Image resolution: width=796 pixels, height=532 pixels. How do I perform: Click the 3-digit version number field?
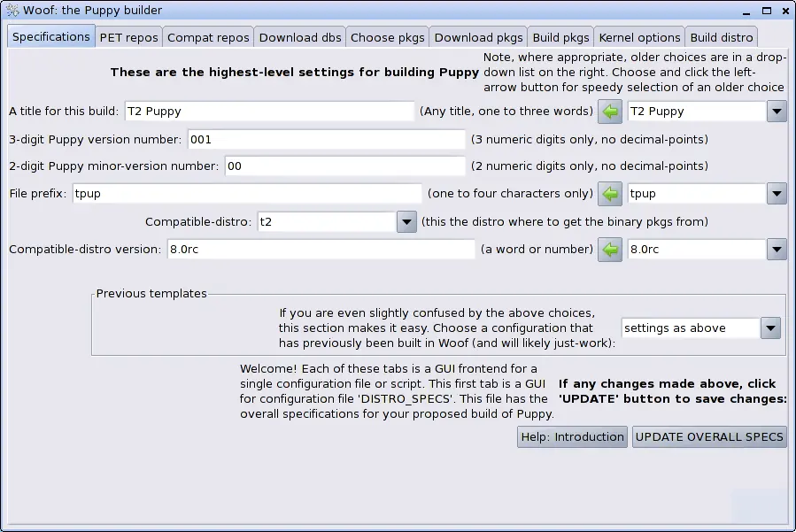327,140
